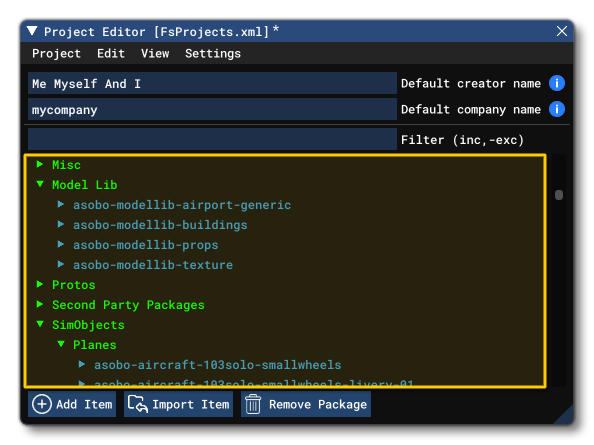This screenshot has height=445, width=594.
Task: Select Second Party Packages label
Action: 128,305
